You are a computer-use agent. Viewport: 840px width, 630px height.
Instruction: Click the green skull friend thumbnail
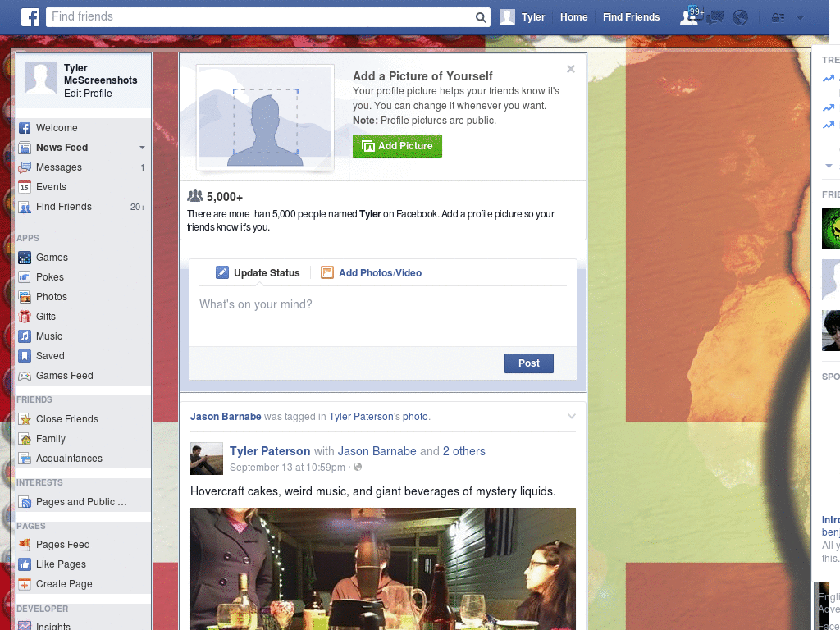coord(831,229)
